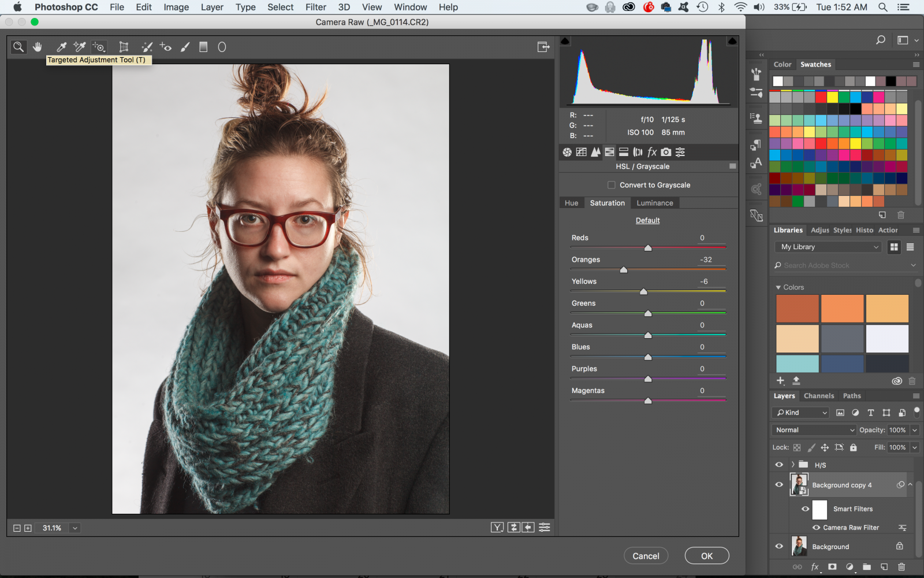Open the Effects fx panel icon
924x578 pixels.
(x=652, y=152)
